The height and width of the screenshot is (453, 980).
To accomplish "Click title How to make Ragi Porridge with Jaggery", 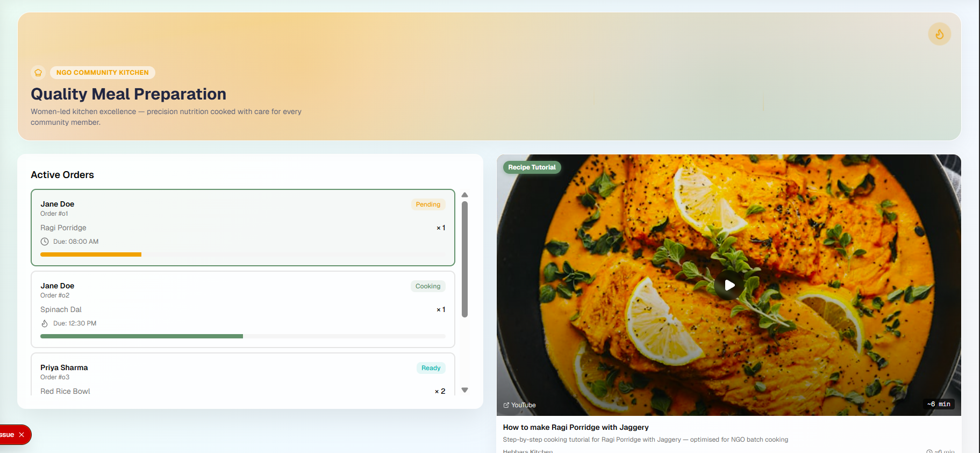I will [576, 427].
